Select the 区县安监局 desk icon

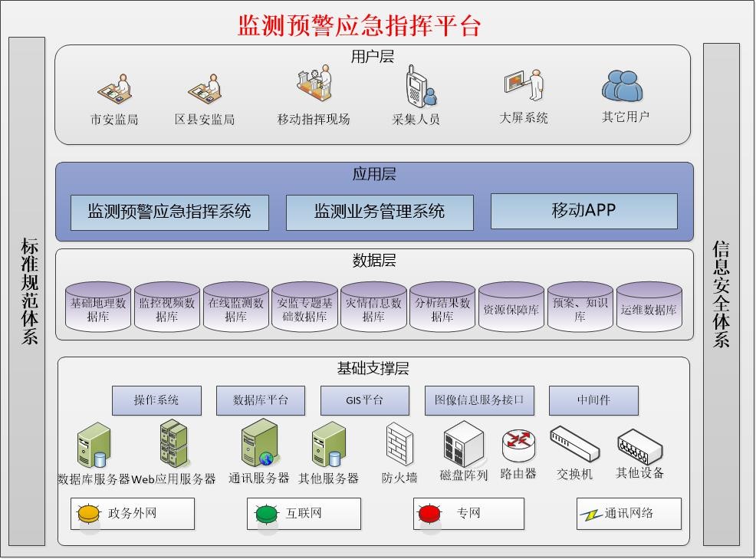205,89
